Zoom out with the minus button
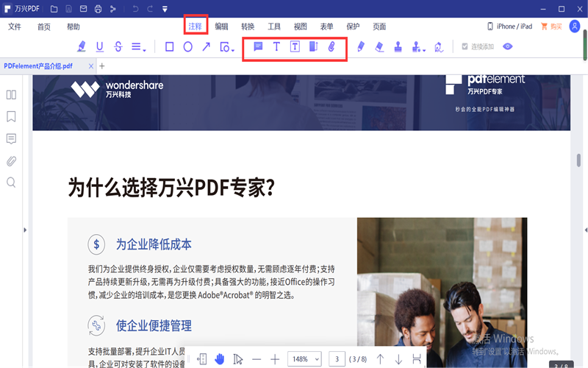Screen dimensions: 588x368 click(257, 359)
